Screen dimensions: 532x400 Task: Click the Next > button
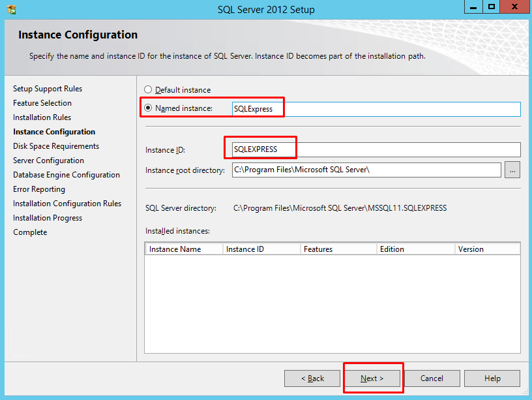(x=372, y=378)
